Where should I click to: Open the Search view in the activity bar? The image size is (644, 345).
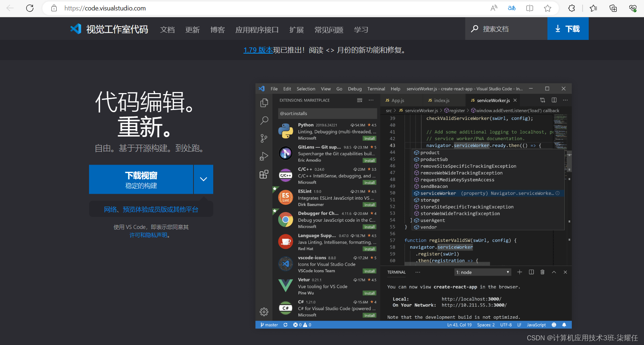pyautogui.click(x=264, y=120)
